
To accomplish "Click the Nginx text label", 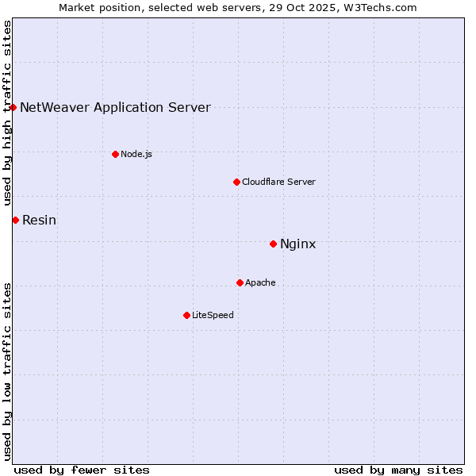I will click(297, 244).
